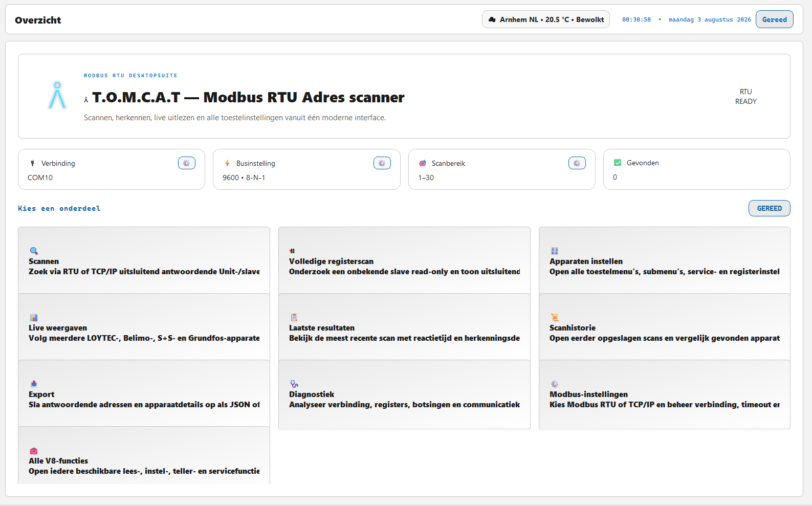812x506 pixels.
Task: Click the Apparaten instellen tile icon
Action: (x=555, y=251)
